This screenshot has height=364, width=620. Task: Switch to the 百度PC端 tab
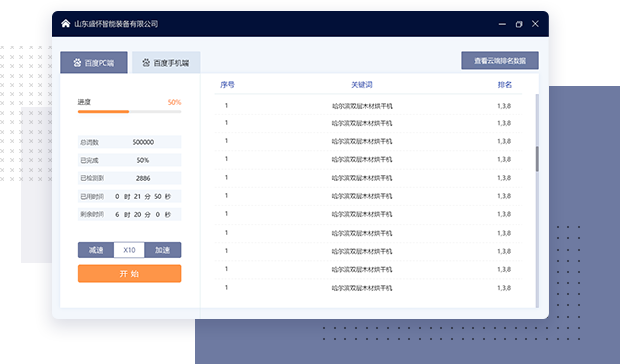pyautogui.click(x=94, y=62)
